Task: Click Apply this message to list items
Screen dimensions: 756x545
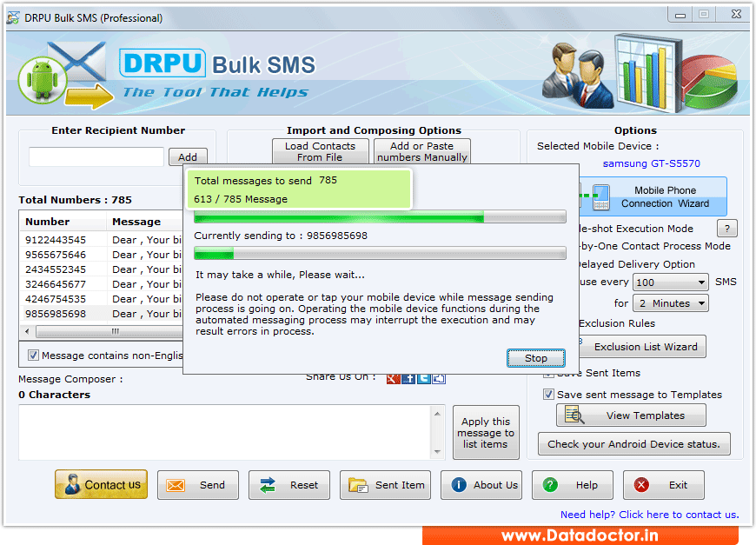Action: pyautogui.click(x=486, y=433)
